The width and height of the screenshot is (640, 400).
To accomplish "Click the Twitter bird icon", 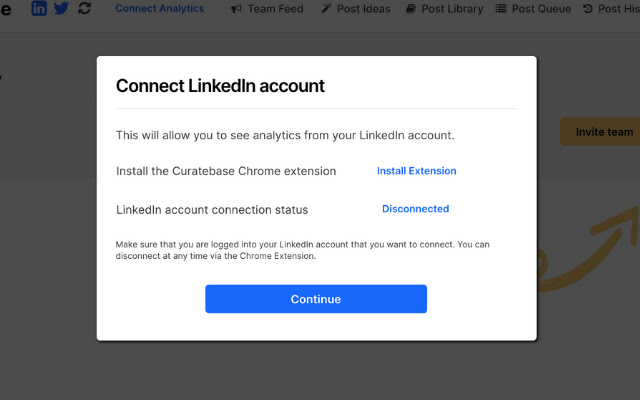I will point(61,8).
